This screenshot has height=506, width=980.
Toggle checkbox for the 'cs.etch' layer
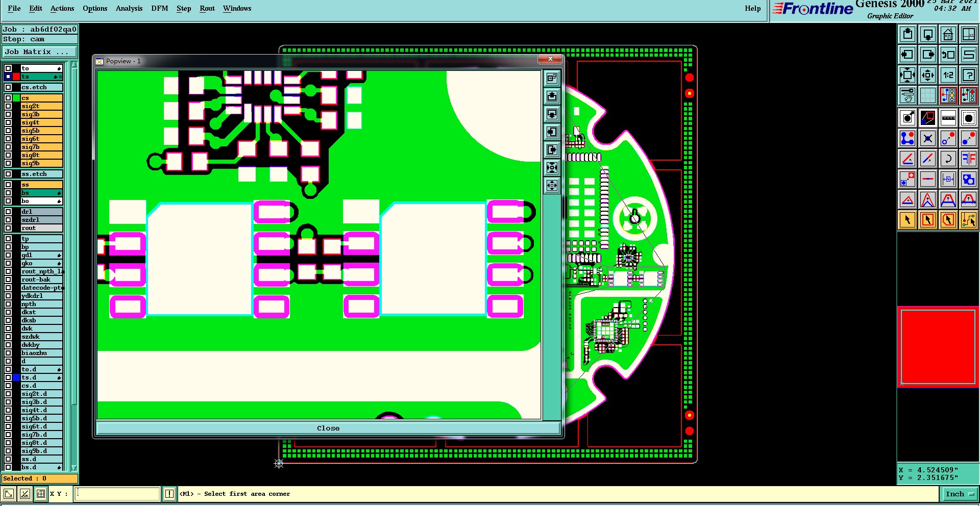click(x=8, y=87)
